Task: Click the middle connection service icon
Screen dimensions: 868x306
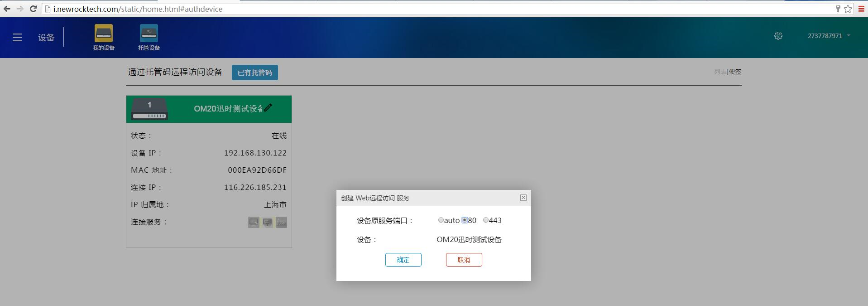Action: (x=268, y=222)
